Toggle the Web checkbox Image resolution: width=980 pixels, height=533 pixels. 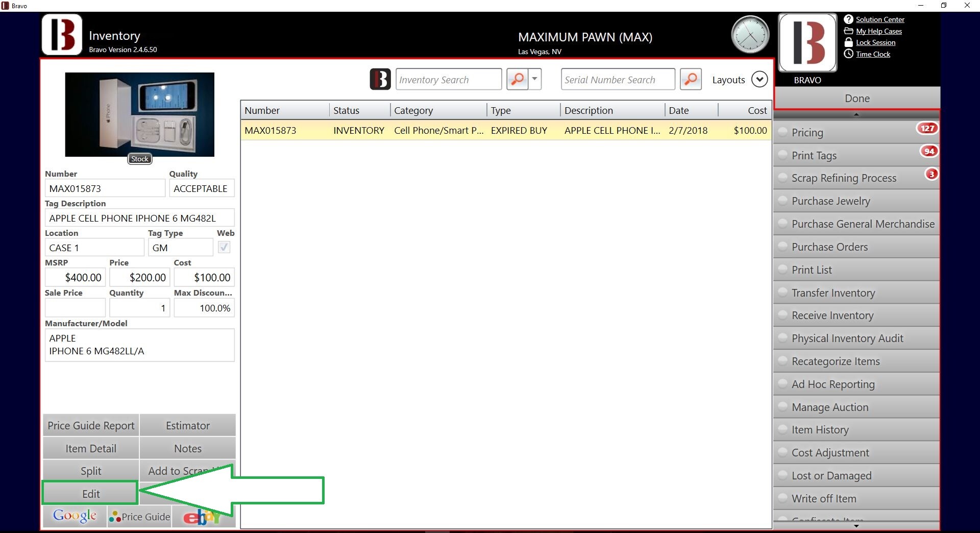click(x=224, y=248)
